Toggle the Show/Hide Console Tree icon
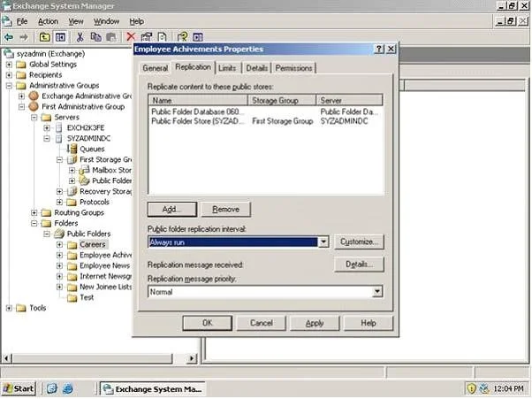Viewport: 532px width, 399px height. [60, 36]
